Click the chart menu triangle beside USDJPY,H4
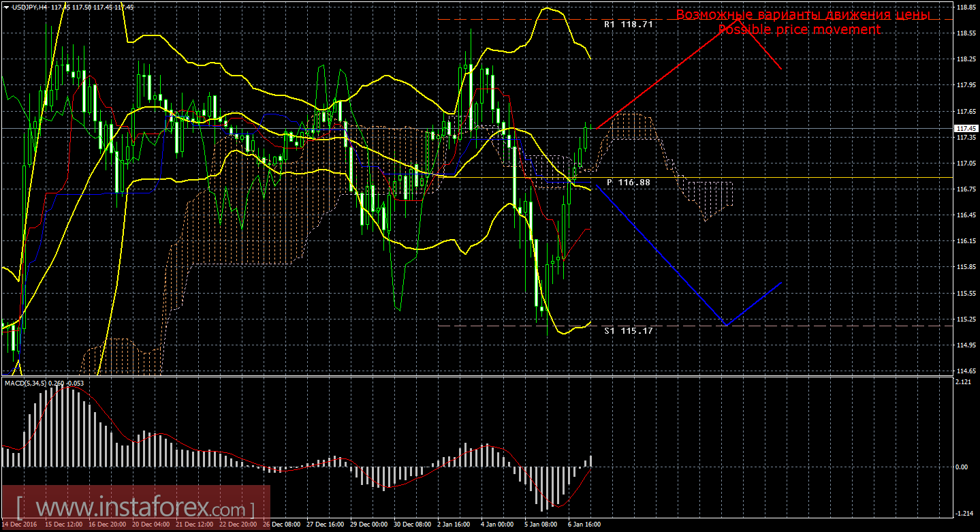The height and width of the screenshot is (532, 980). point(6,6)
